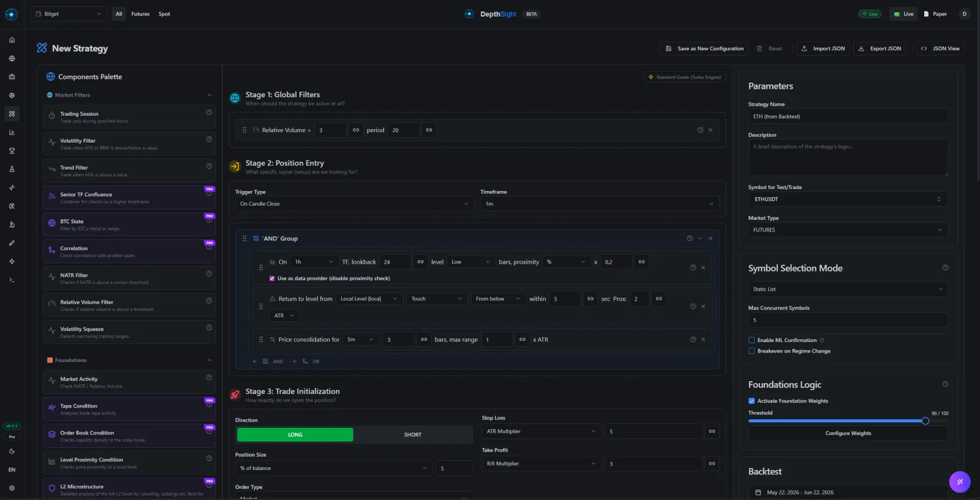
Task: Open the terminal prompt icon in sidebar
Action: [12, 280]
